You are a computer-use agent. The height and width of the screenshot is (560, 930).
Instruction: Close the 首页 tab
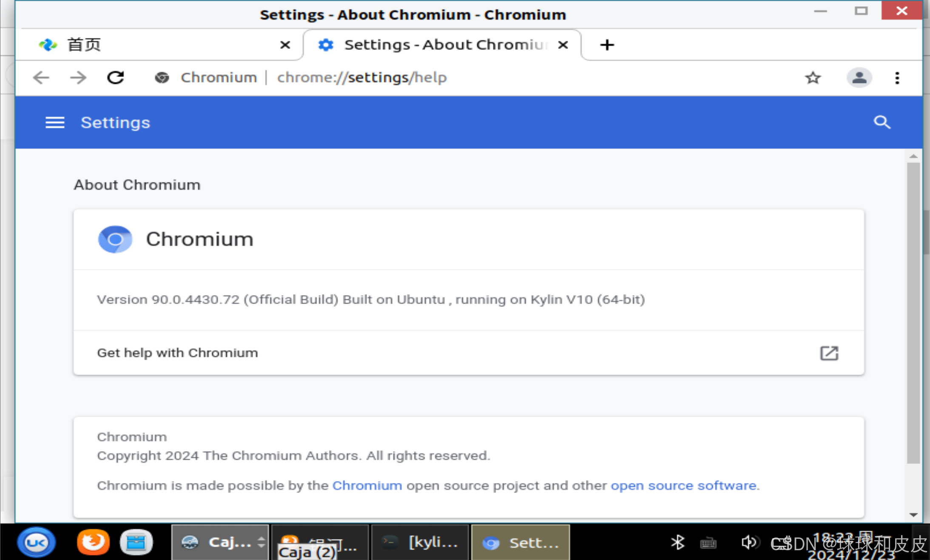click(285, 45)
